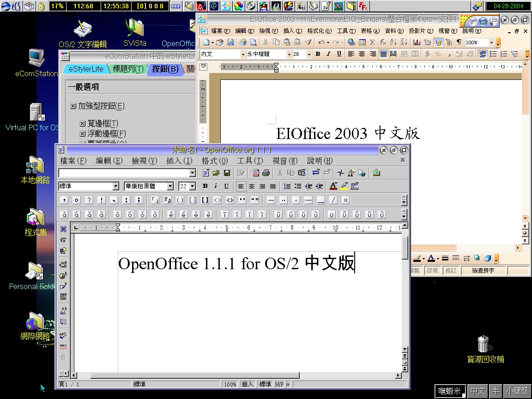Viewport: 532px width, 399px height.
Task: Insert the ā symbol from pinyin toolbar
Action: 65,214
